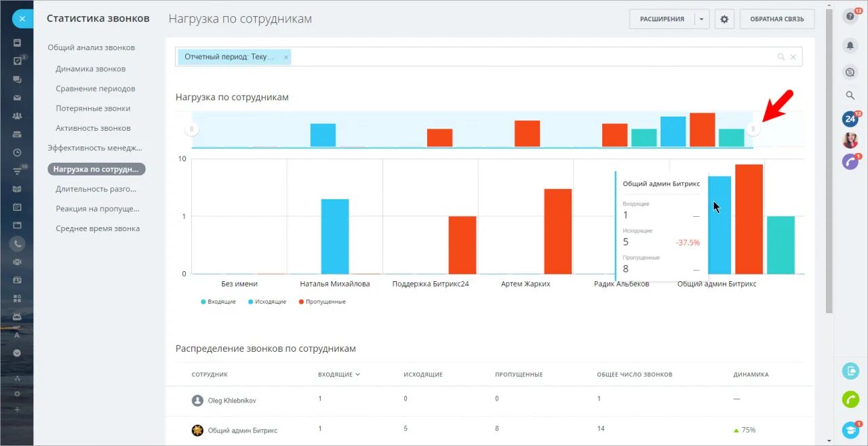The image size is (868, 446).
Task: Open the notifications bell icon
Action: click(850, 45)
